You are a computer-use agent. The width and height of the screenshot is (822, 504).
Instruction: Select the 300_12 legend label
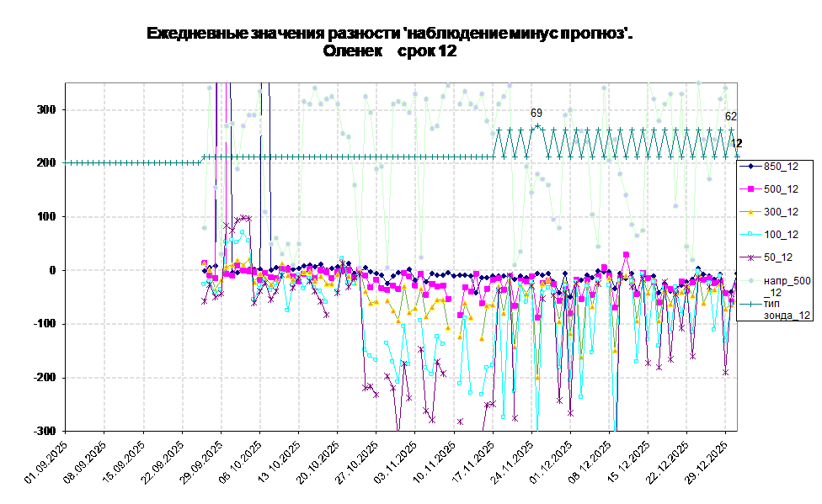[781, 212]
